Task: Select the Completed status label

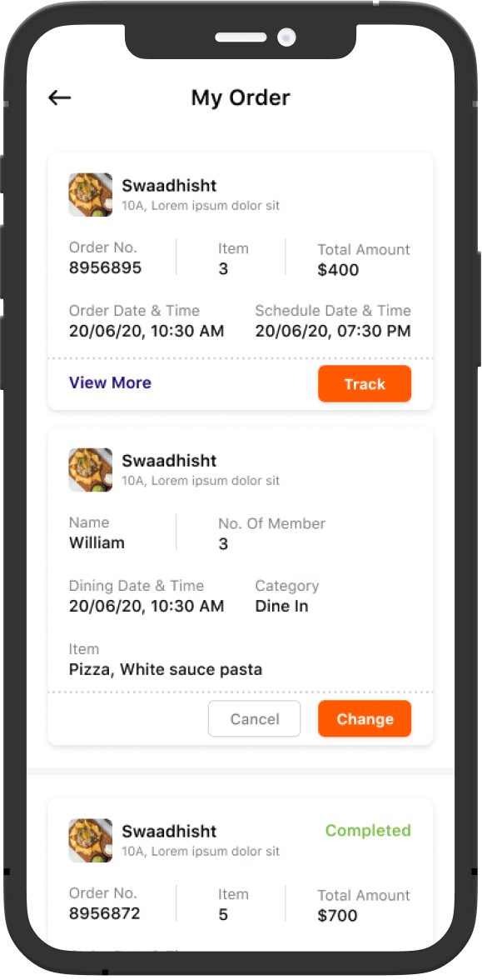Action: [368, 831]
